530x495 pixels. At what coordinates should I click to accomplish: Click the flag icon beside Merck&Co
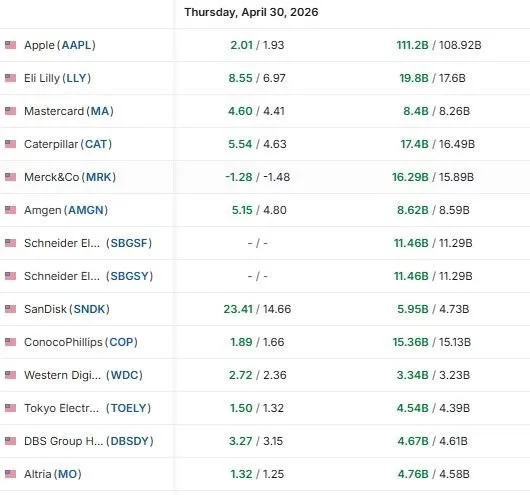(x=10, y=177)
